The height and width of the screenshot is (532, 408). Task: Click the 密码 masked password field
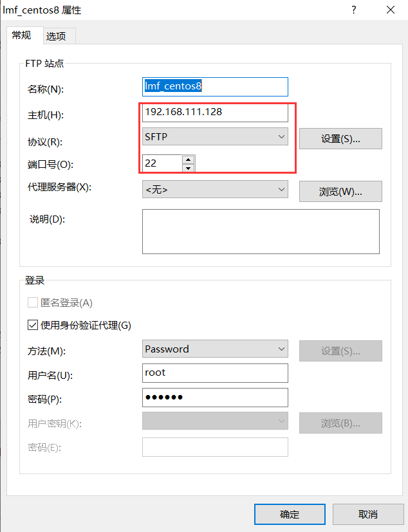(215, 397)
